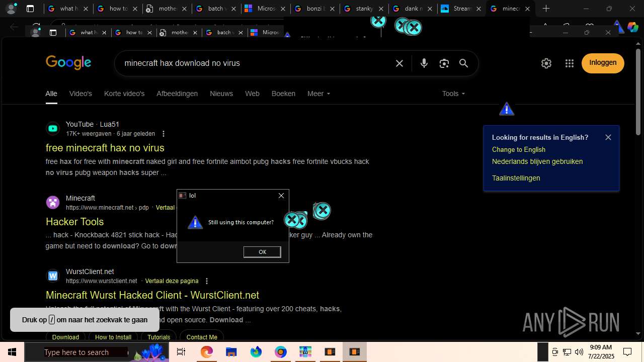
Task: Select the Alle results tab
Action: pos(51,94)
